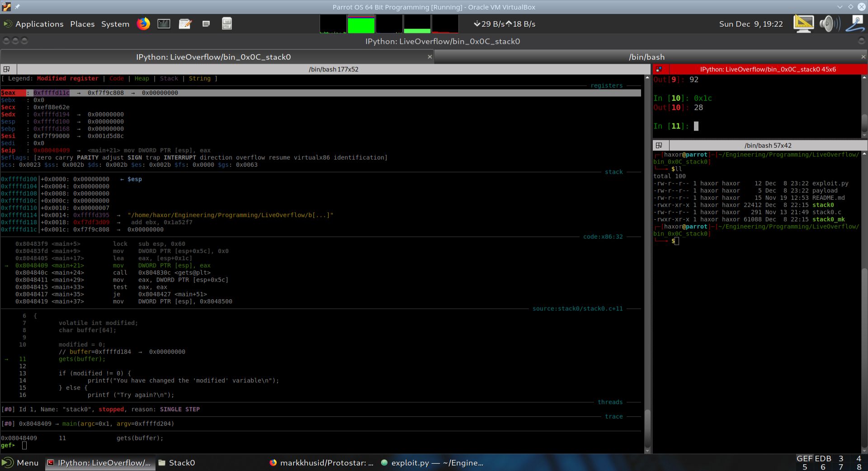Close the /bin/bash terminal tab
868x471 pixels.
pos(863,57)
